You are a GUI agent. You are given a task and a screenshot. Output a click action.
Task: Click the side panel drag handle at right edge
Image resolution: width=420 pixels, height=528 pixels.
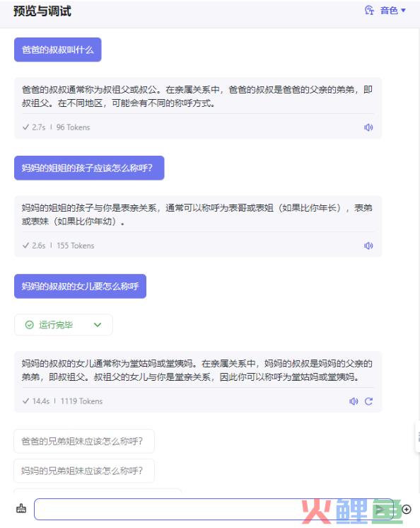pos(418,437)
